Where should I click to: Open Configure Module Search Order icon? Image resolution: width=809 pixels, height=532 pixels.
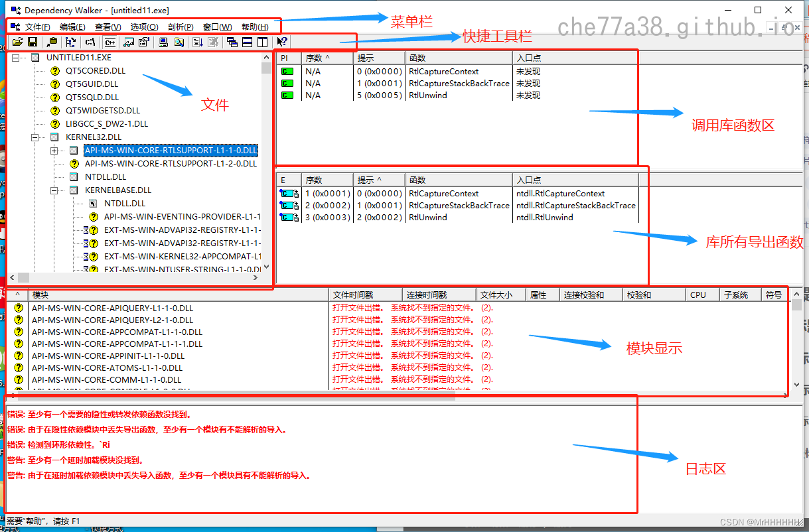click(x=179, y=42)
